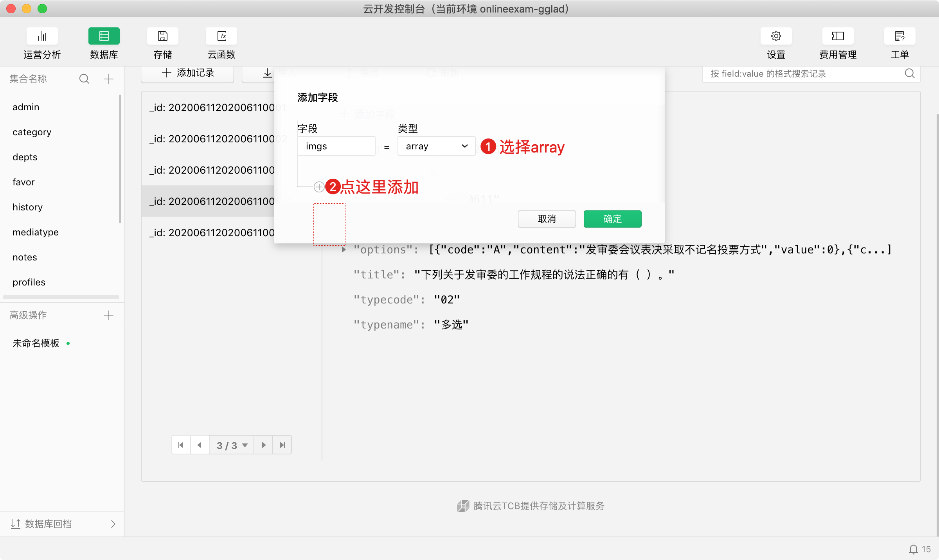Expand 数据库回档 chevron

click(x=113, y=524)
